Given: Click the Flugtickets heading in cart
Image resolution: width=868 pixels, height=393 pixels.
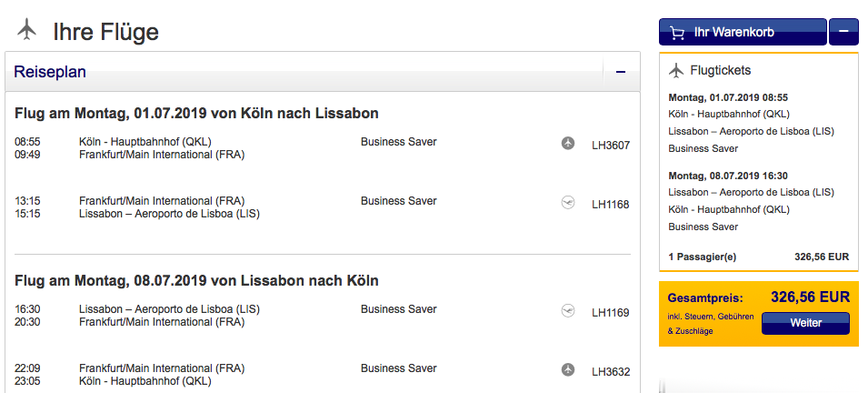Looking at the screenshot, I should 721,70.
